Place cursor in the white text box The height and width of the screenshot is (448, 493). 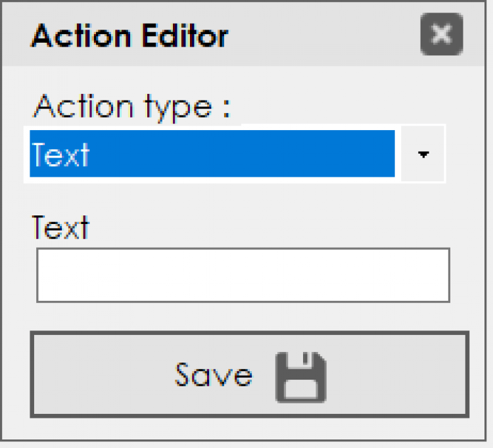click(x=243, y=275)
